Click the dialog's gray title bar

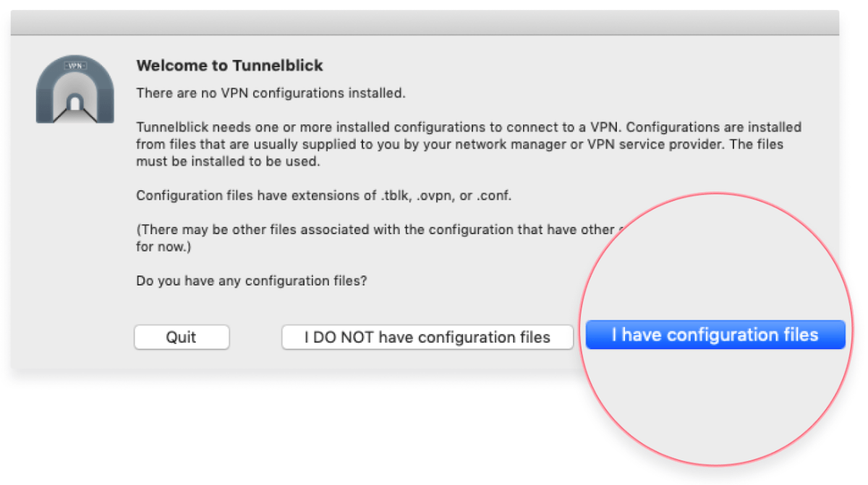coord(425,22)
